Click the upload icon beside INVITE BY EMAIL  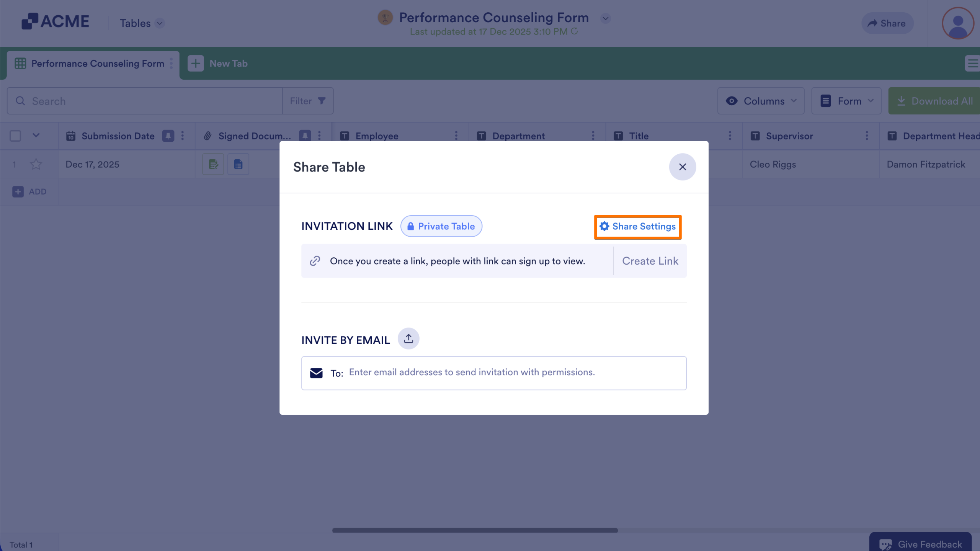[408, 338]
